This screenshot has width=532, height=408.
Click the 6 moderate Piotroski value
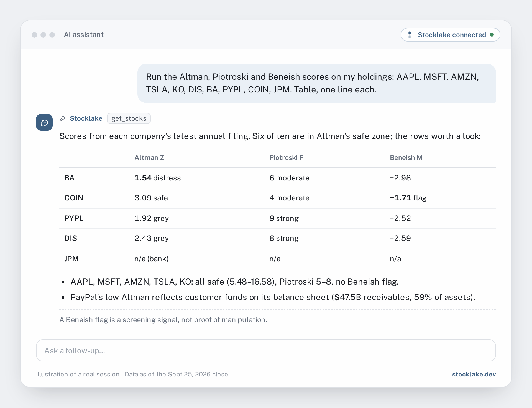(x=290, y=178)
